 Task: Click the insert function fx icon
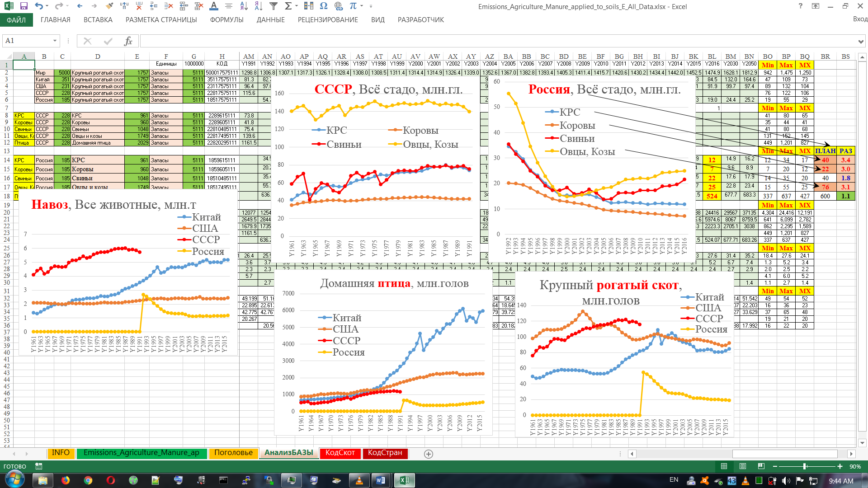128,41
